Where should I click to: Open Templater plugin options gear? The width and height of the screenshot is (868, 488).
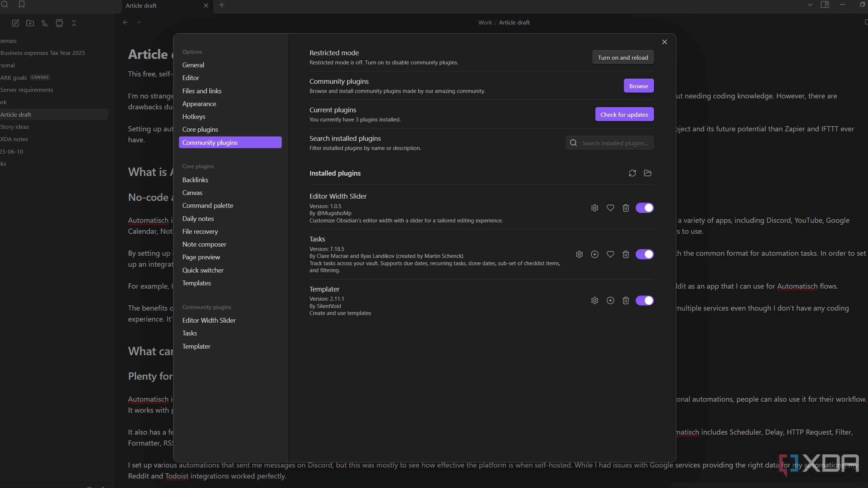[595, 300]
